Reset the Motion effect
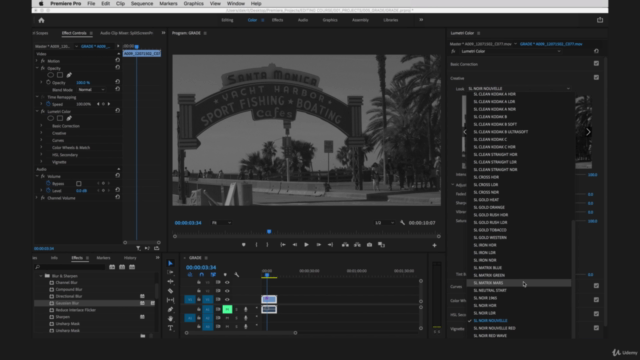 point(118,60)
